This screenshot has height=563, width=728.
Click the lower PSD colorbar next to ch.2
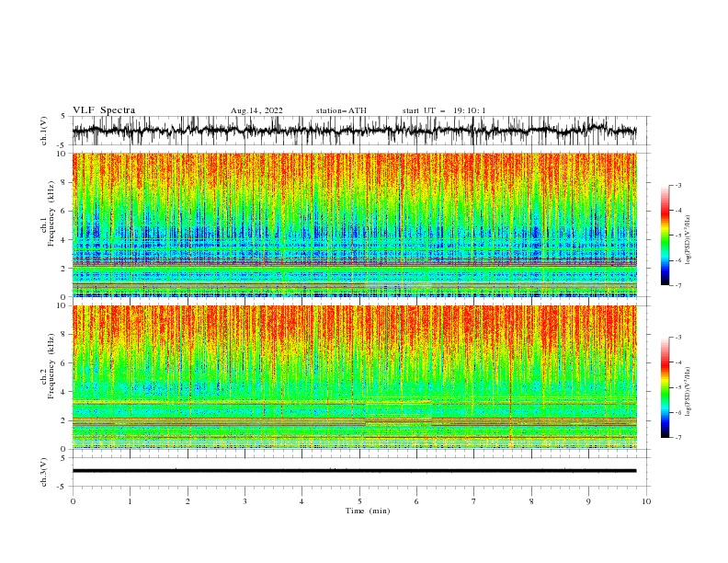[x=665, y=387]
